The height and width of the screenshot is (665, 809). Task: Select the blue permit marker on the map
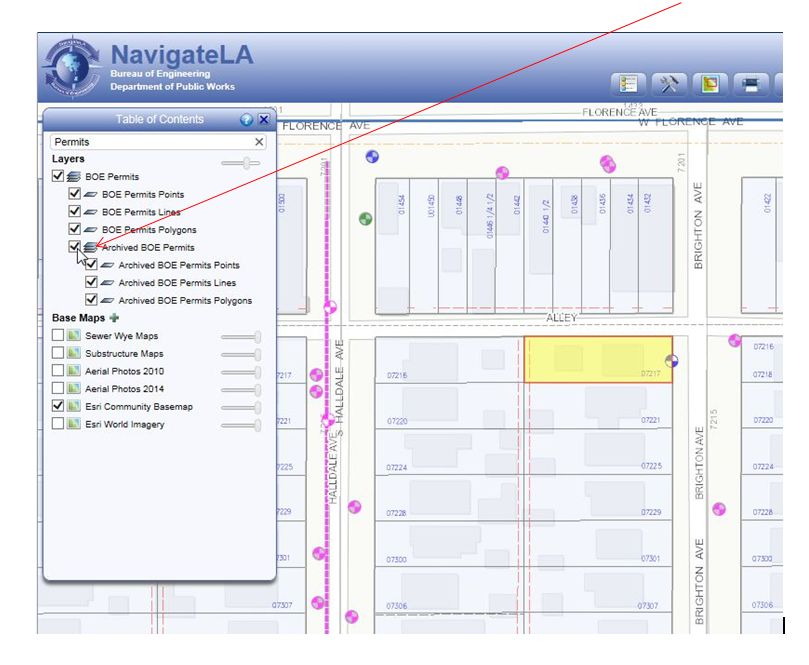pos(372,156)
